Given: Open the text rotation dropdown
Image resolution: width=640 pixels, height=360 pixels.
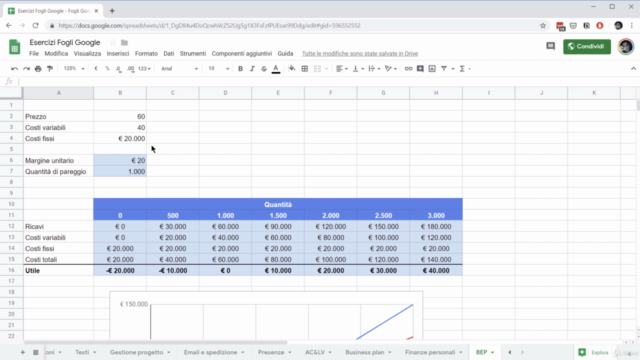Looking at the screenshot, I should (x=391, y=69).
